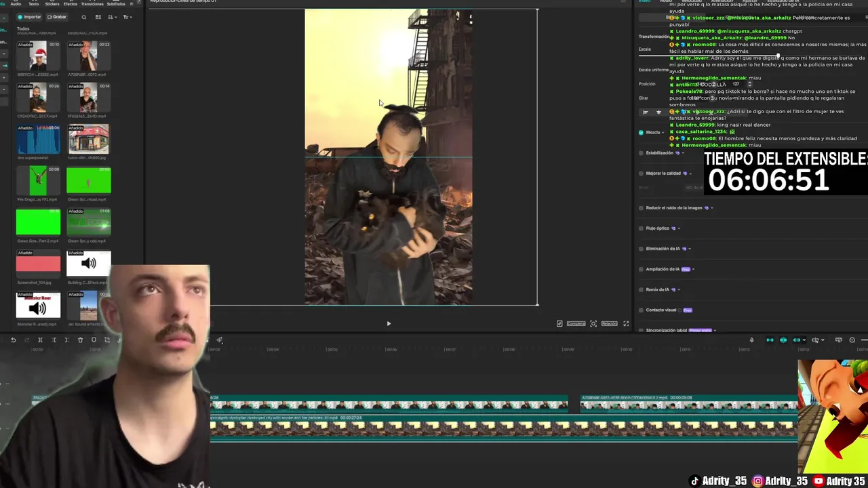Click the timeline zoom-out minus icon
This screenshot has width=868, height=488.
click(852, 340)
